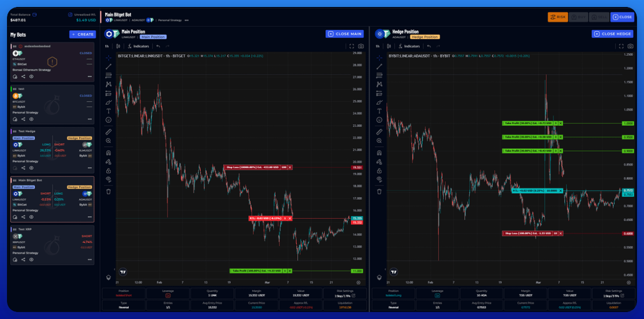Viewport: 644px width, 319px height.
Task: Click the Close Hedge button
Action: pyautogui.click(x=612, y=34)
